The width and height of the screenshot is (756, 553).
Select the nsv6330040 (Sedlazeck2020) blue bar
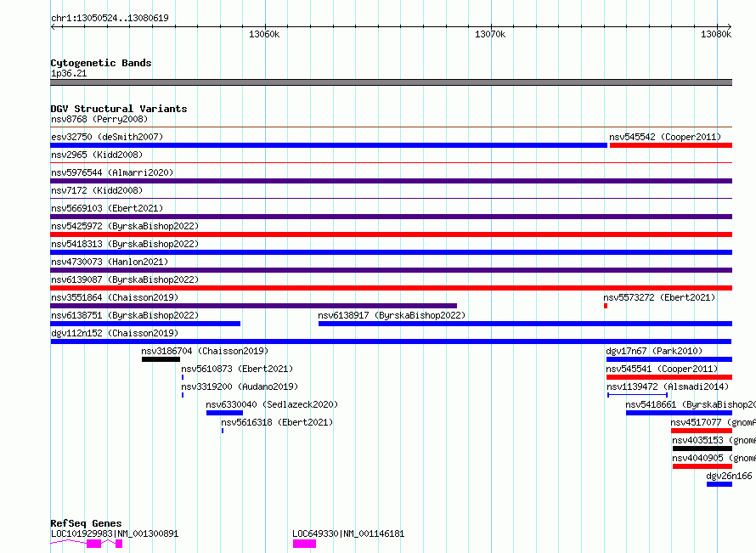[225, 413]
